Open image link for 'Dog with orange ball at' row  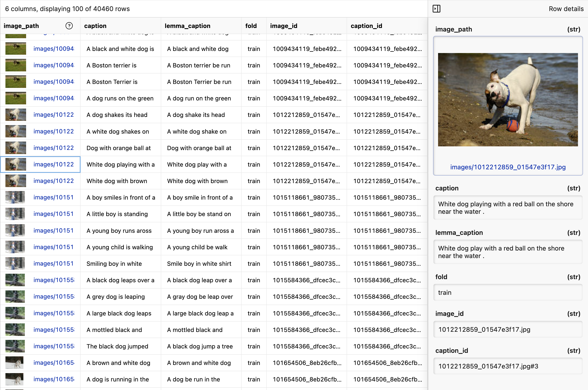coord(53,148)
